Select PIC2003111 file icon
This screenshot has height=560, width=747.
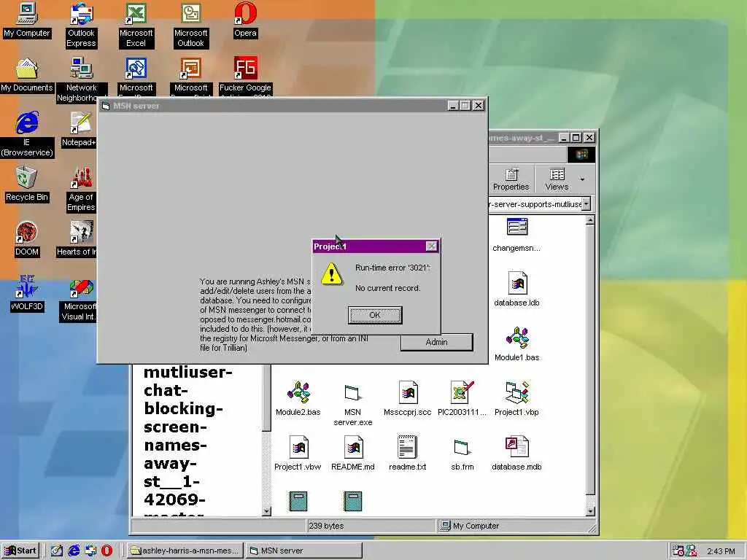coord(462,399)
